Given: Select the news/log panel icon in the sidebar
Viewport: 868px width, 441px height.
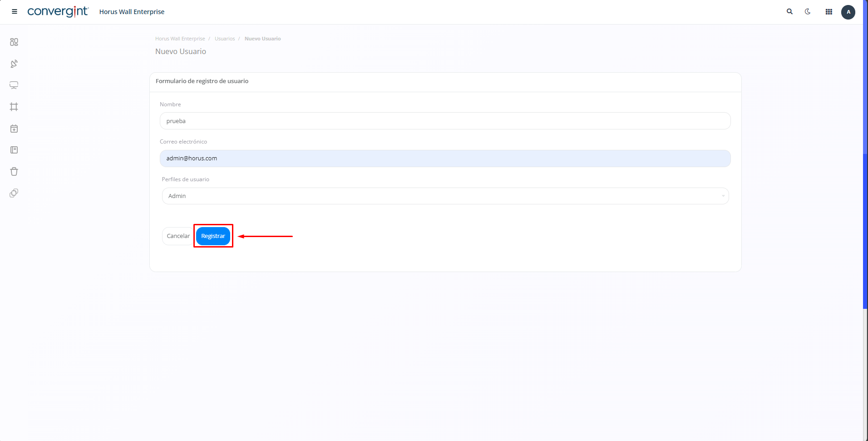Looking at the screenshot, I should click(14, 150).
